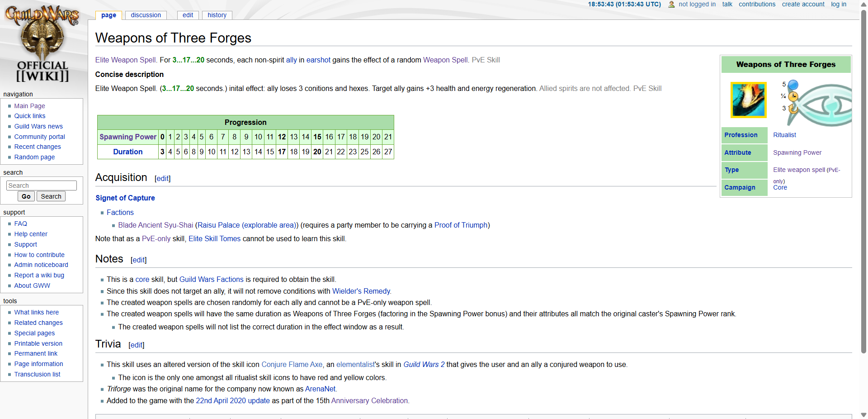Edit the Trivia section
Image resolution: width=868 pixels, height=419 pixels.
tap(137, 345)
